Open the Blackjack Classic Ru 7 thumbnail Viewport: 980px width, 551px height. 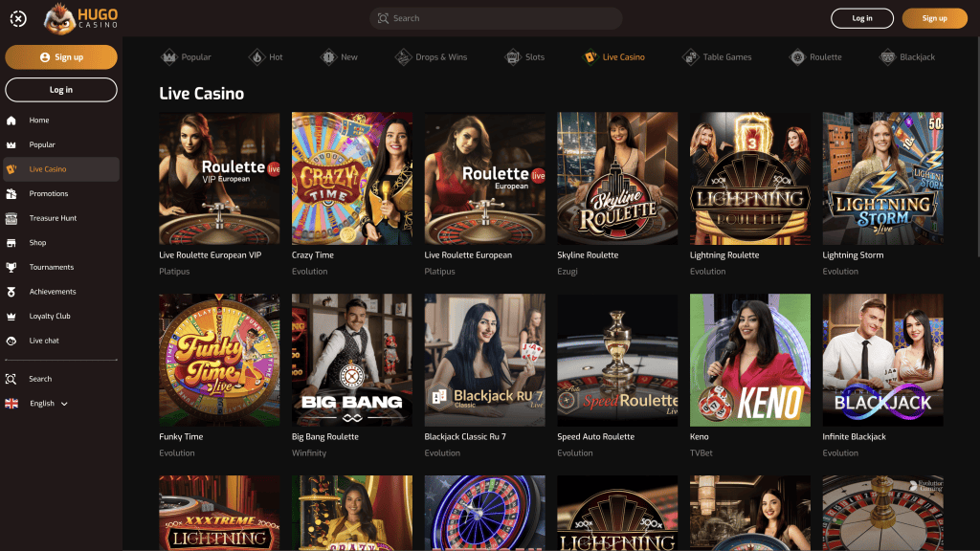484,361
